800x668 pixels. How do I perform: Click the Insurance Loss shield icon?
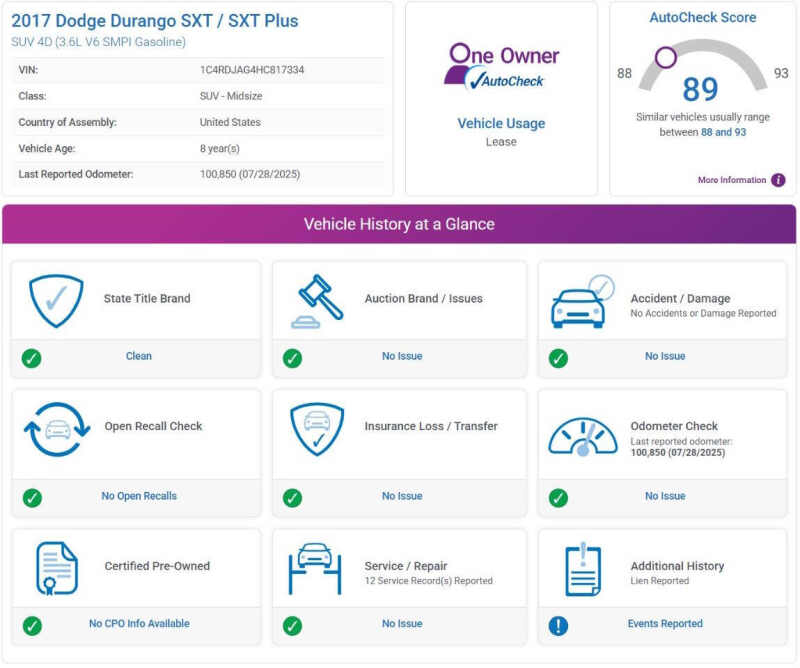coord(317,430)
